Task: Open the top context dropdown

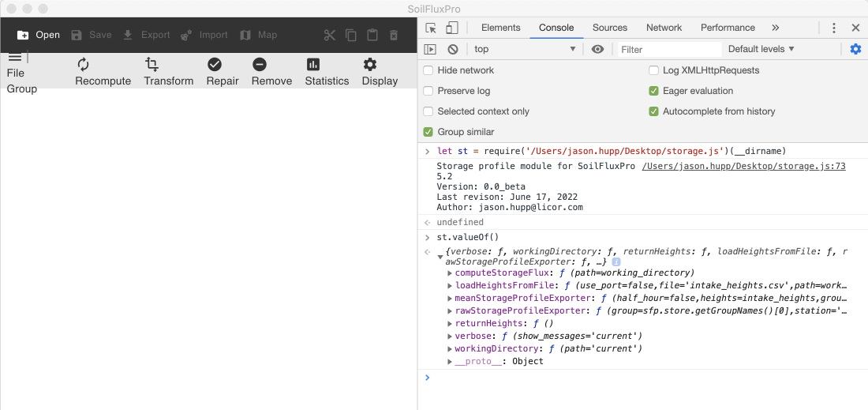Action: pyautogui.click(x=525, y=49)
